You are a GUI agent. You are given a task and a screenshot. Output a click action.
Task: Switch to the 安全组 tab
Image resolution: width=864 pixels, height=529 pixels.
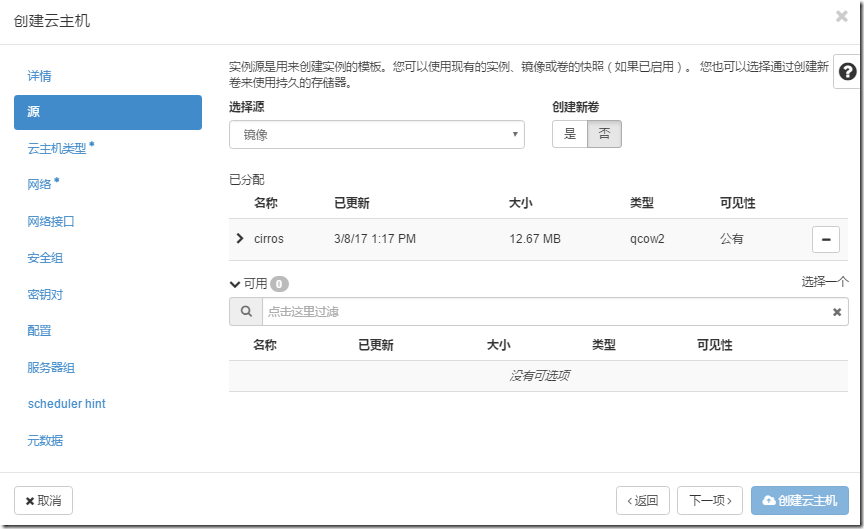45,258
